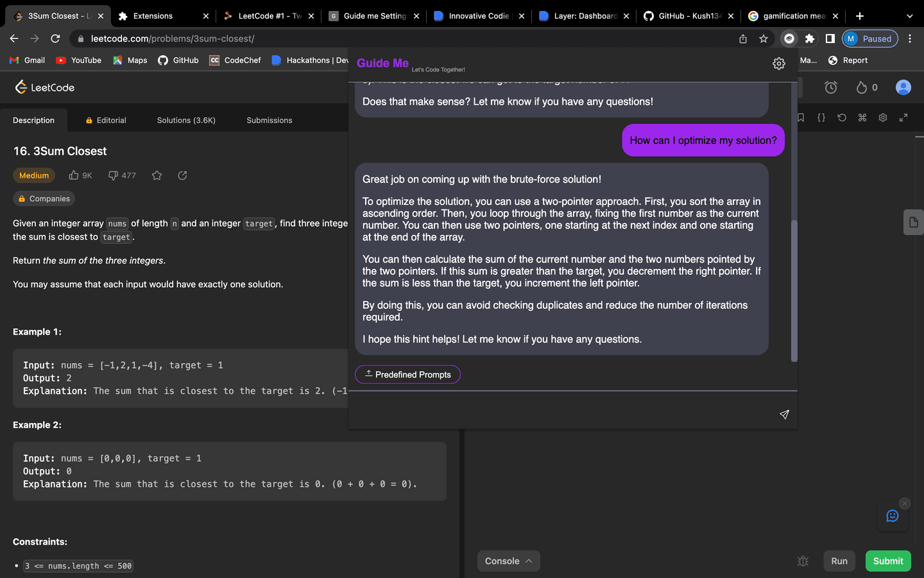Open Guide Me settings gear
Viewport: 924px width, 578px height.
pos(778,64)
